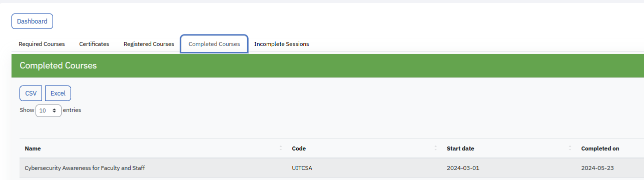Viewport: 644px width, 180px height.
Task: Click the Name column header label
Action: 33,148
